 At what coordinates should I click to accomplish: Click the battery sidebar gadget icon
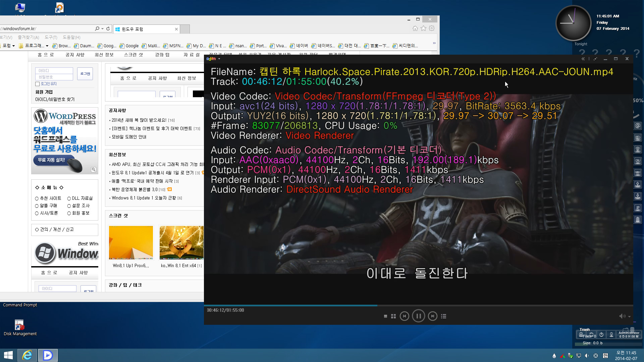pos(638,137)
